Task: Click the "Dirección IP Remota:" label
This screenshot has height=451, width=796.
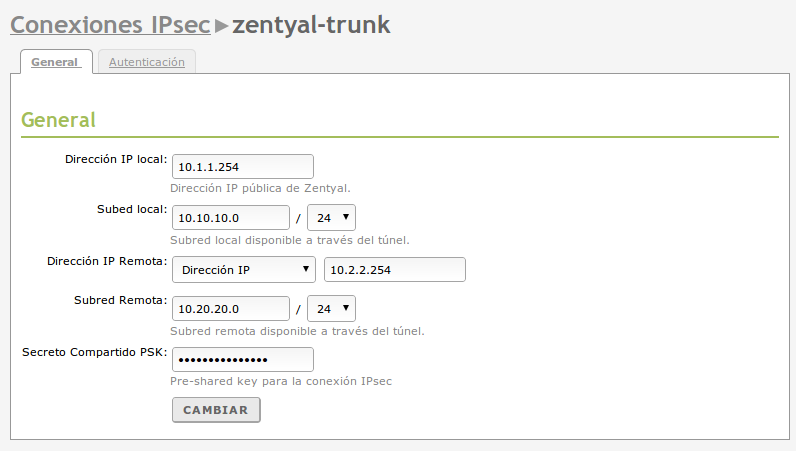Action: (106, 261)
